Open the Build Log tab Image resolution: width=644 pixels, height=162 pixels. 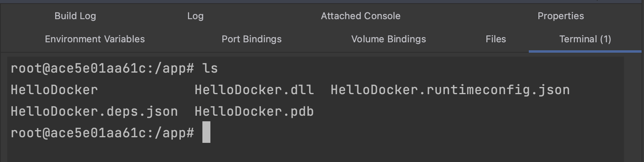pyautogui.click(x=75, y=16)
